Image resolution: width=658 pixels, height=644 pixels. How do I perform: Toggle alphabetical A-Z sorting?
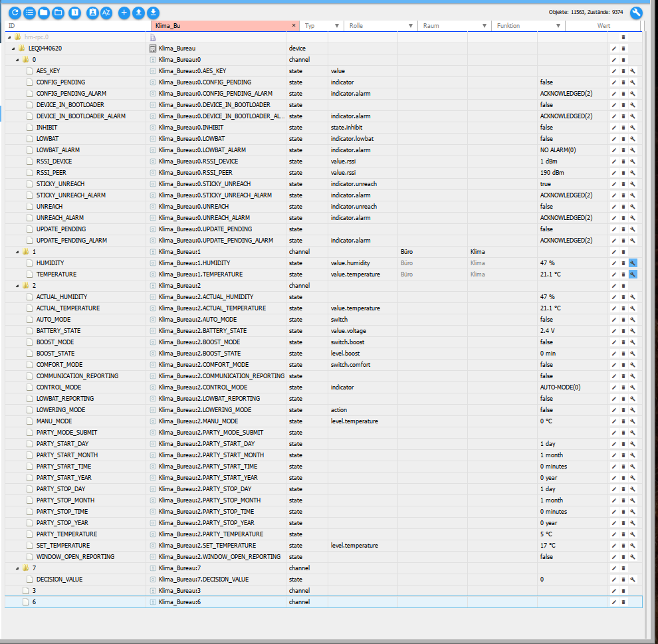(x=106, y=13)
